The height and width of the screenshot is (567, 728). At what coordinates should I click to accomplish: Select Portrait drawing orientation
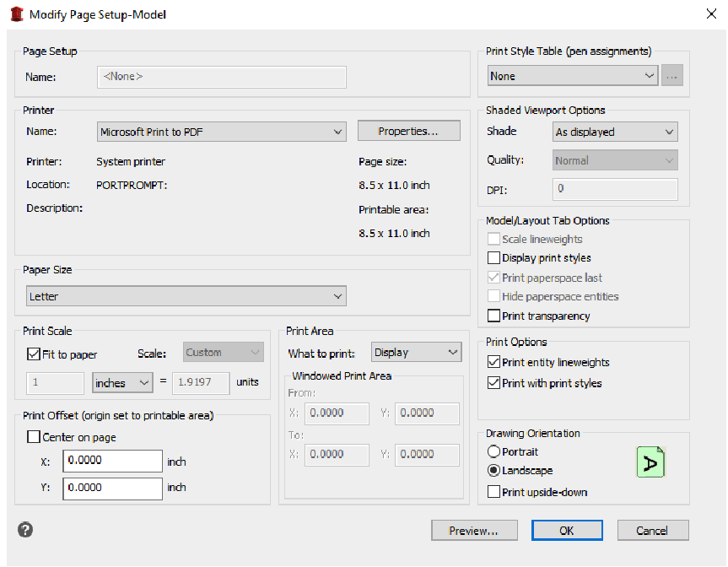tap(493, 451)
